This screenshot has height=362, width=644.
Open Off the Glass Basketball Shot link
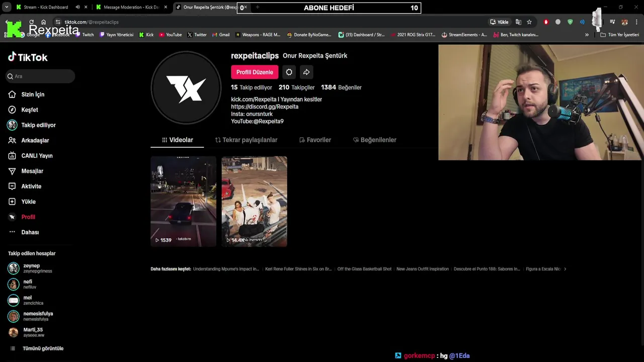364,269
